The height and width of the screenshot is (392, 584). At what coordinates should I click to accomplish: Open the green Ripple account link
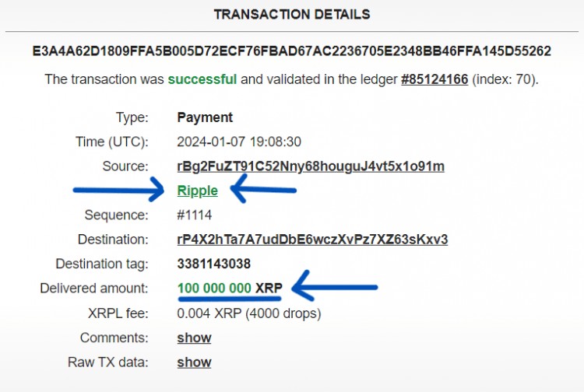197,191
